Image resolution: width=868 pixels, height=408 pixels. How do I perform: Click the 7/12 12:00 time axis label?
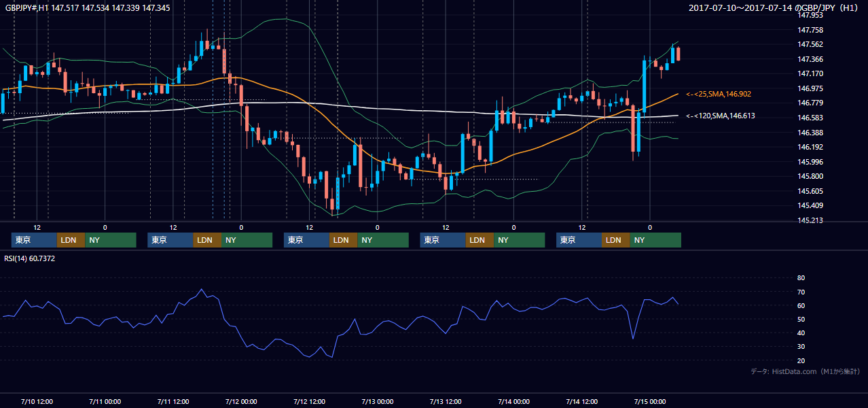pos(309,401)
